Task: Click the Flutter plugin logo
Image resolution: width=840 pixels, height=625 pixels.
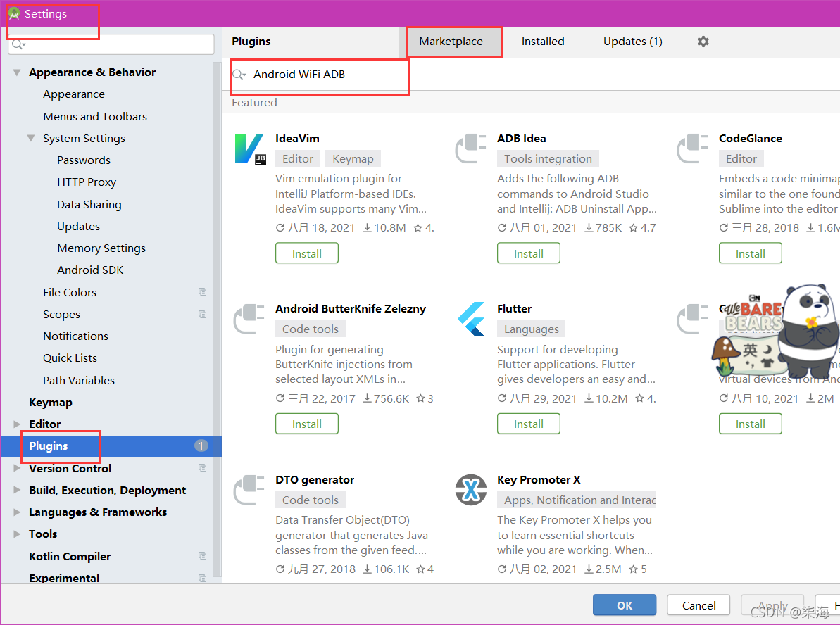Action: [472, 319]
